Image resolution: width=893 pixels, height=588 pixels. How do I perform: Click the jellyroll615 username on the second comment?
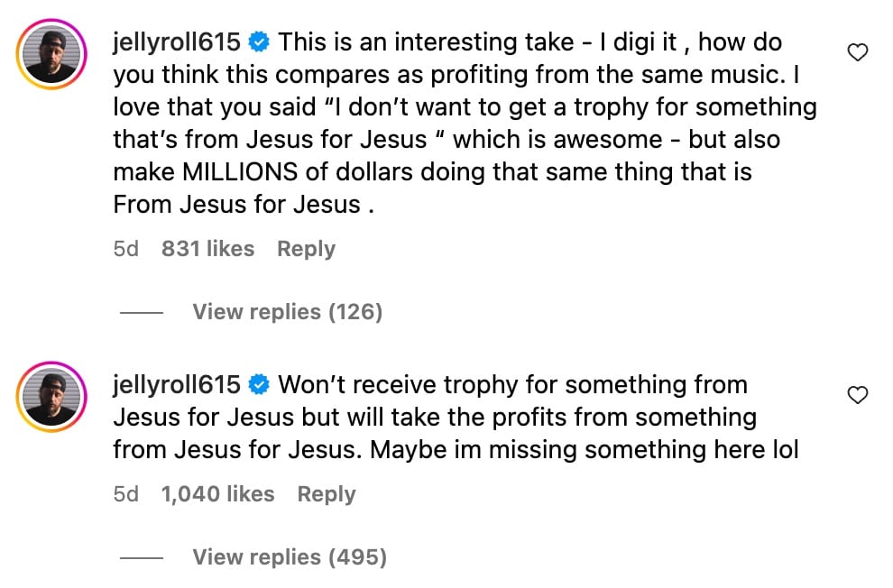pyautogui.click(x=176, y=384)
